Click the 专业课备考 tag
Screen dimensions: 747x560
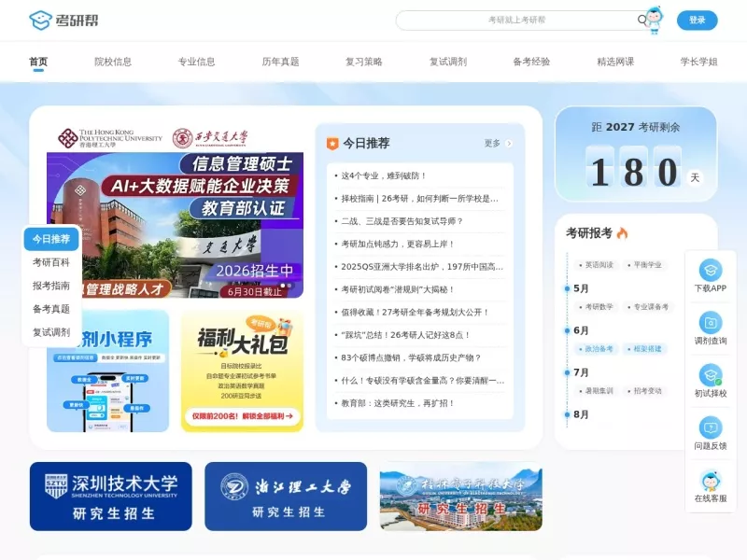(648, 307)
